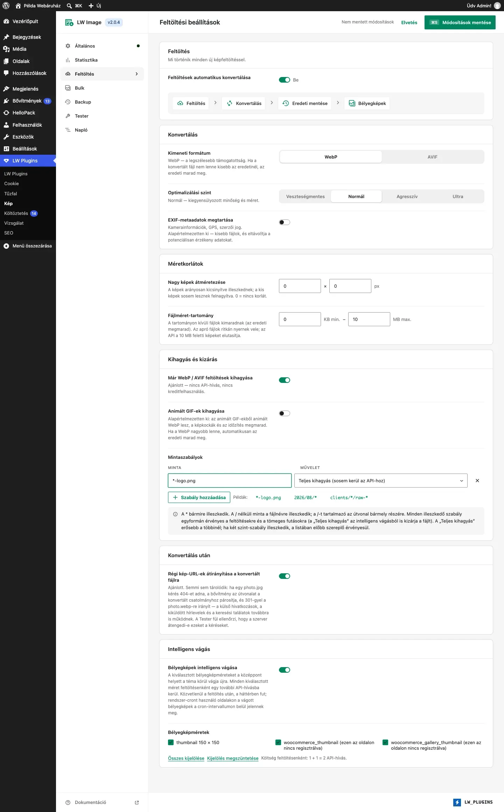Click the Konvertálás refresh arrows icon
The image size is (504, 812).
pos(230,103)
